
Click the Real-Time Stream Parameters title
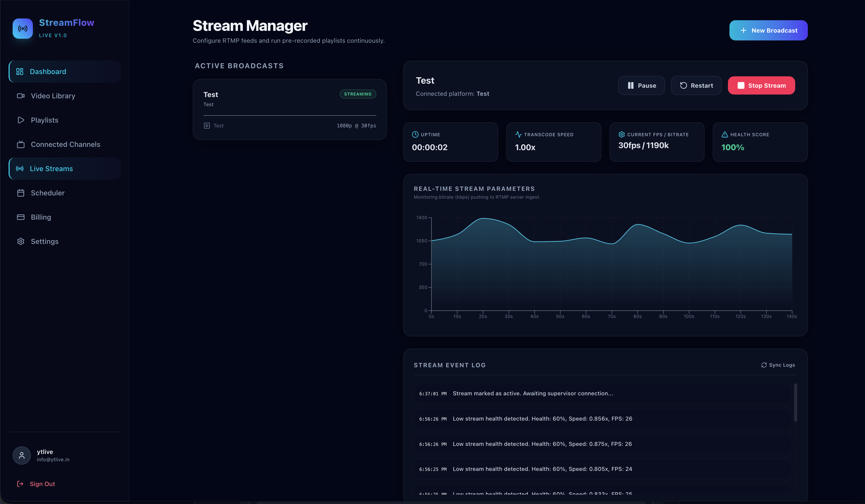474,189
